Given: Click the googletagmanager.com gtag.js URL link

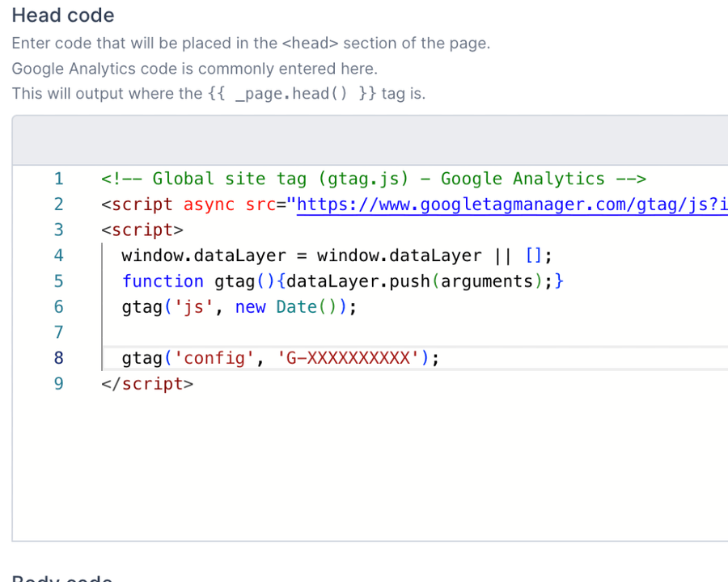Looking at the screenshot, I should point(510,205).
